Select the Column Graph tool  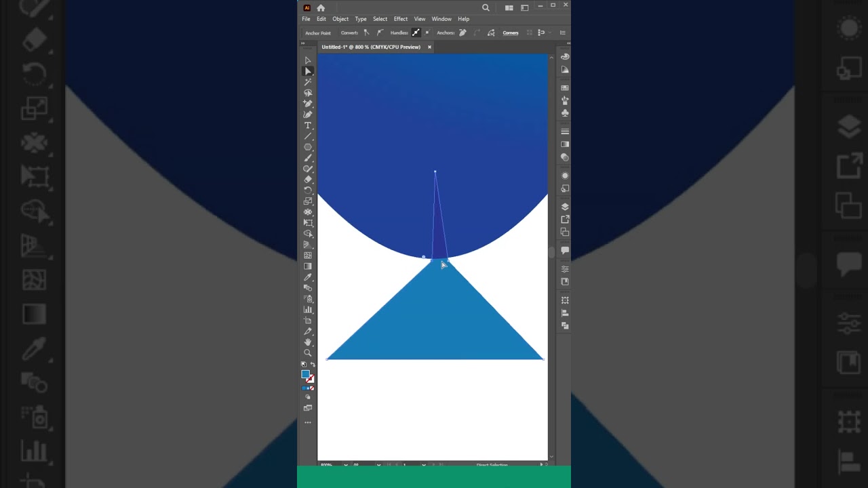308,310
